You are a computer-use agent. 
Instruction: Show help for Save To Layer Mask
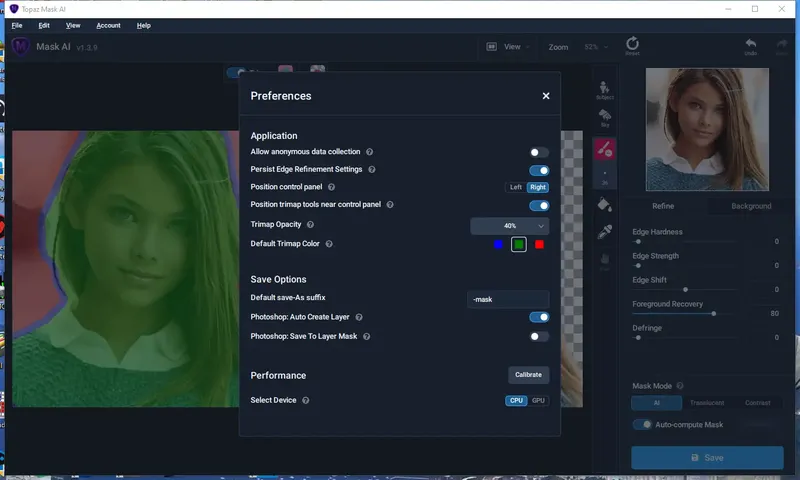pos(366,337)
